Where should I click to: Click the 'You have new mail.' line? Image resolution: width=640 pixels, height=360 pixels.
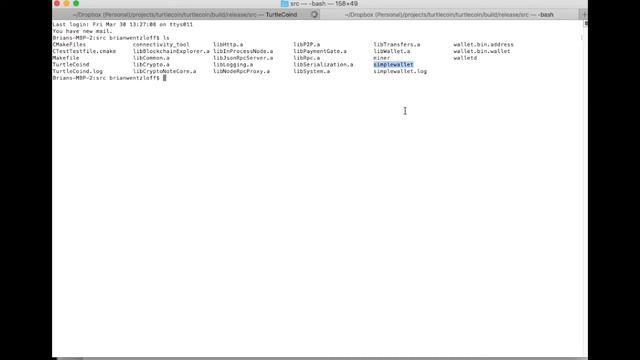[x=82, y=31]
